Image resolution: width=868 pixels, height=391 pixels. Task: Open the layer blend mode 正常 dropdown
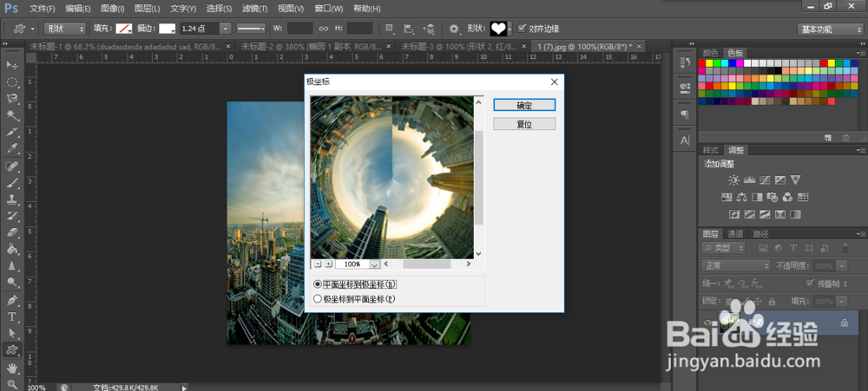[x=735, y=265]
